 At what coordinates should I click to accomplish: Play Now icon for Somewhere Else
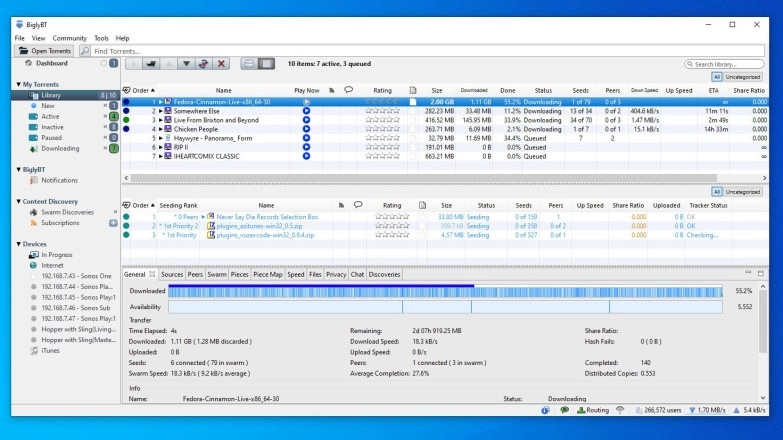pos(306,111)
